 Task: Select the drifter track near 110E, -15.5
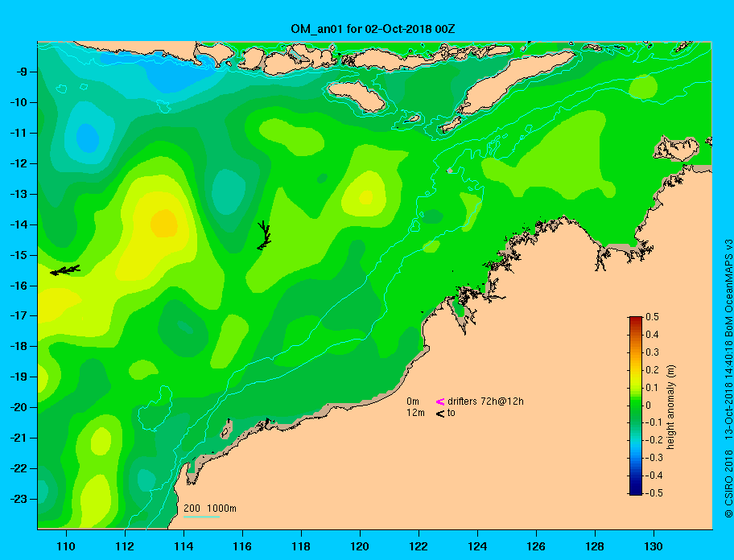coord(65,270)
